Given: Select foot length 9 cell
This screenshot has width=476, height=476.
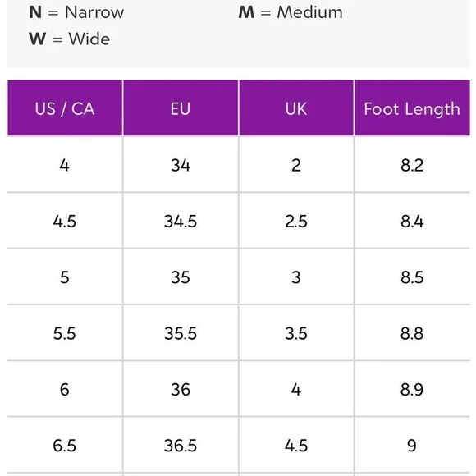Looking at the screenshot, I should [x=412, y=446].
